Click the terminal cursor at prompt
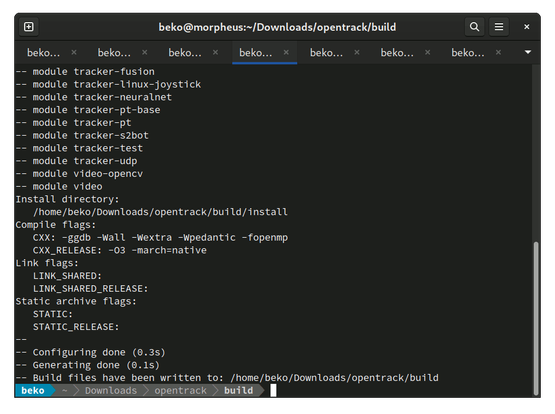 tap(273, 390)
